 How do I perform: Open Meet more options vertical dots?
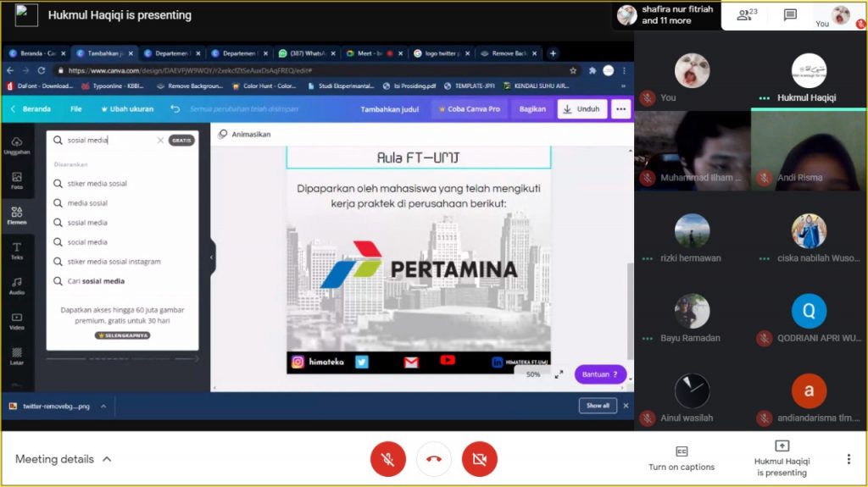[849, 459]
